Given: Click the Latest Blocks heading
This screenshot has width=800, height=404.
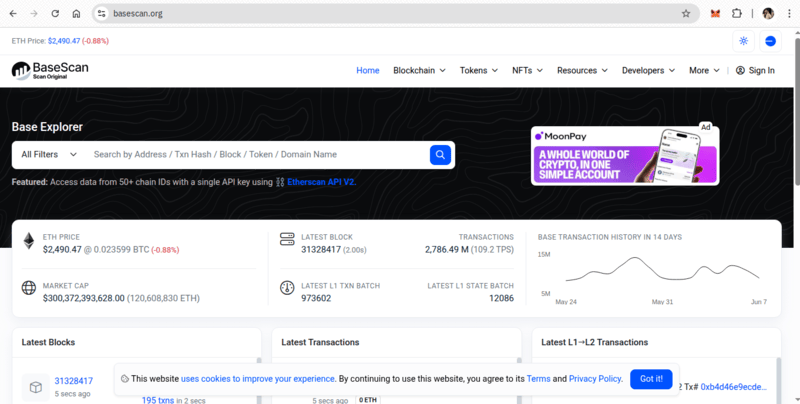Looking at the screenshot, I should 48,342.
